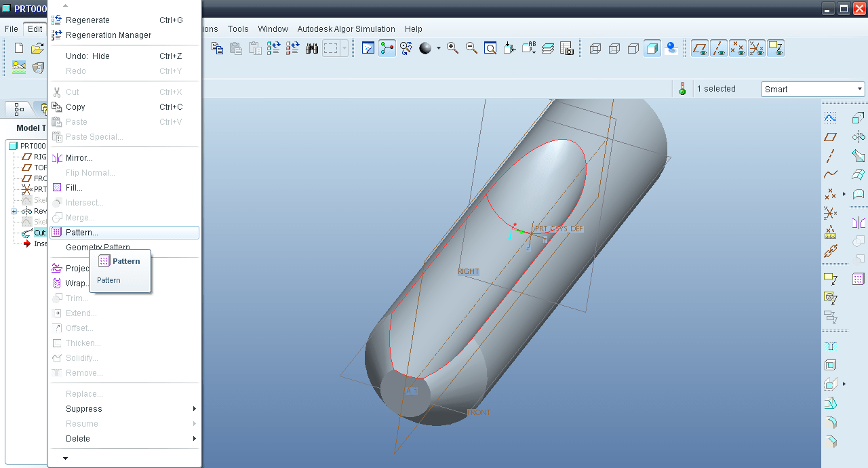Expand the Datum Point flyout arrow
Screen dimensions: 868x468
(844, 194)
